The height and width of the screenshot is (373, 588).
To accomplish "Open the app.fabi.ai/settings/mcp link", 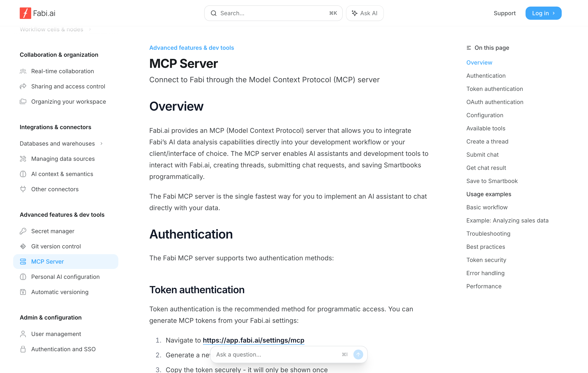I will pos(254,340).
